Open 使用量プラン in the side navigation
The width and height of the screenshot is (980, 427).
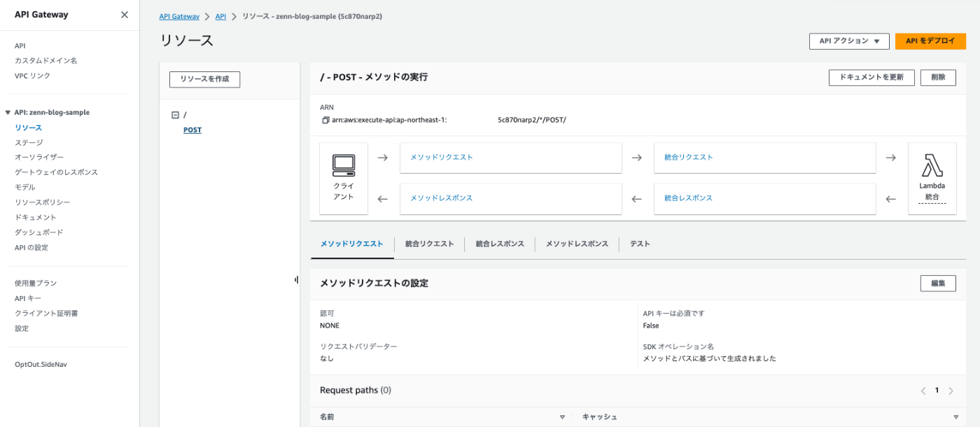(x=36, y=283)
